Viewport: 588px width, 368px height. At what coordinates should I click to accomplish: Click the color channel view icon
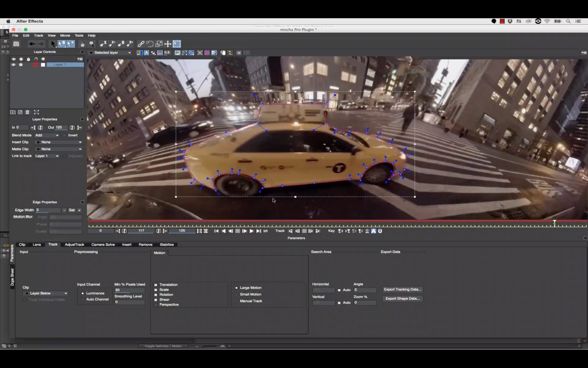click(139, 52)
